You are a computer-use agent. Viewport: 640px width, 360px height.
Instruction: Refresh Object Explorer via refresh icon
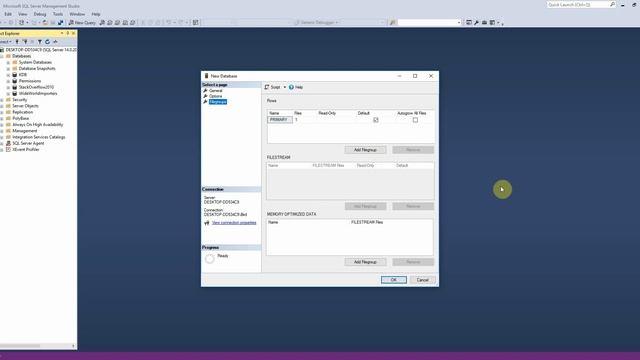click(47, 42)
